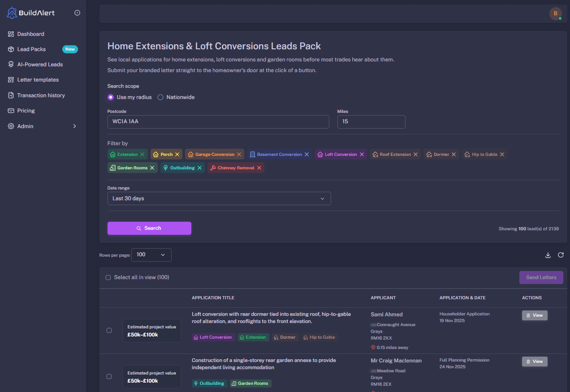
Task: Open the Date range dropdown
Action: click(219, 198)
